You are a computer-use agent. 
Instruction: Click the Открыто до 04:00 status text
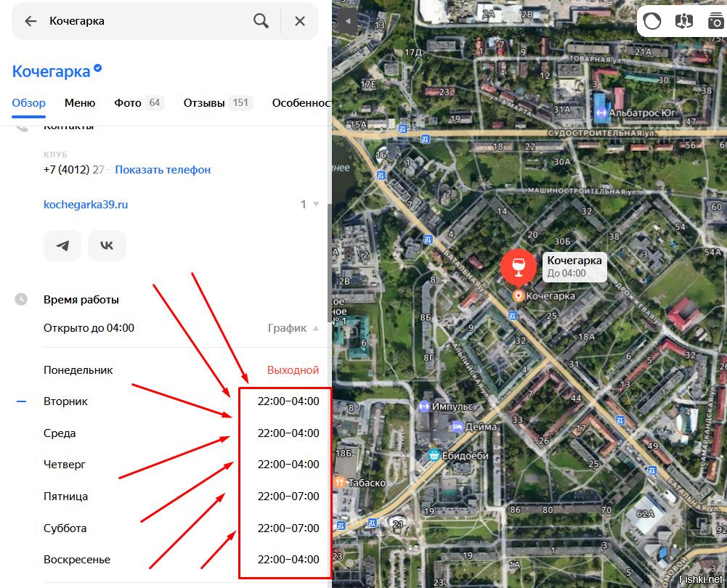click(89, 328)
